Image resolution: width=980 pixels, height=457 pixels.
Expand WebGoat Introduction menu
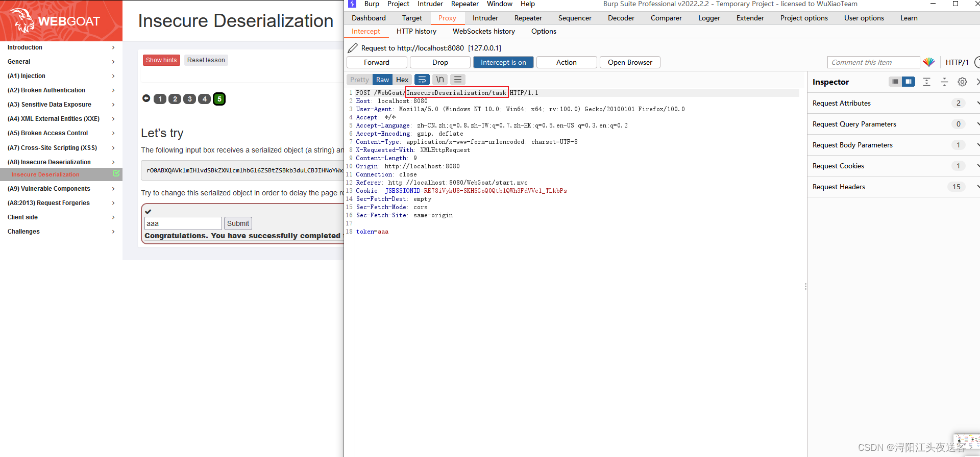[x=61, y=47]
